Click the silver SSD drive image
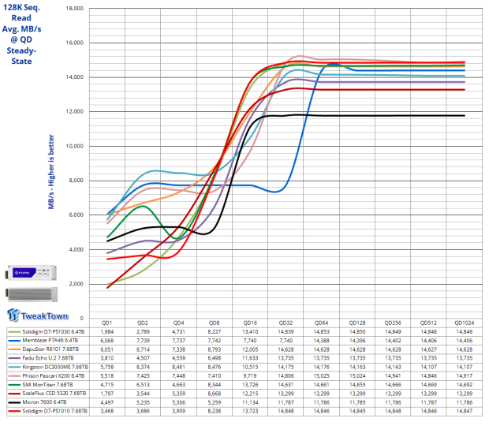Screen dimensions: 489x448 click(x=39, y=294)
